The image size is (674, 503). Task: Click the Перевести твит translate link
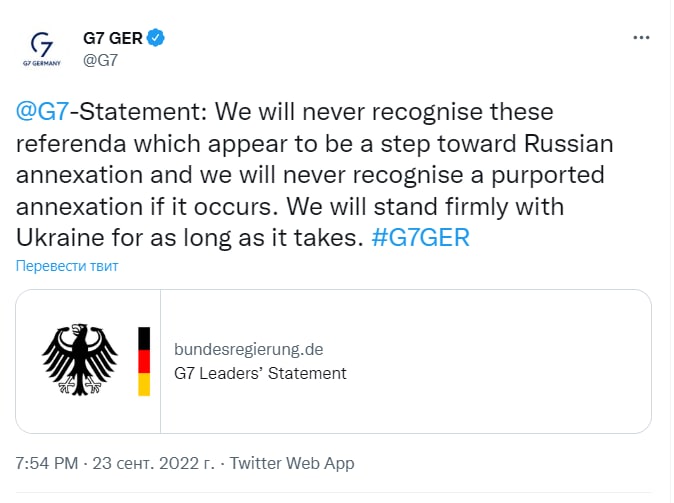pos(67,266)
